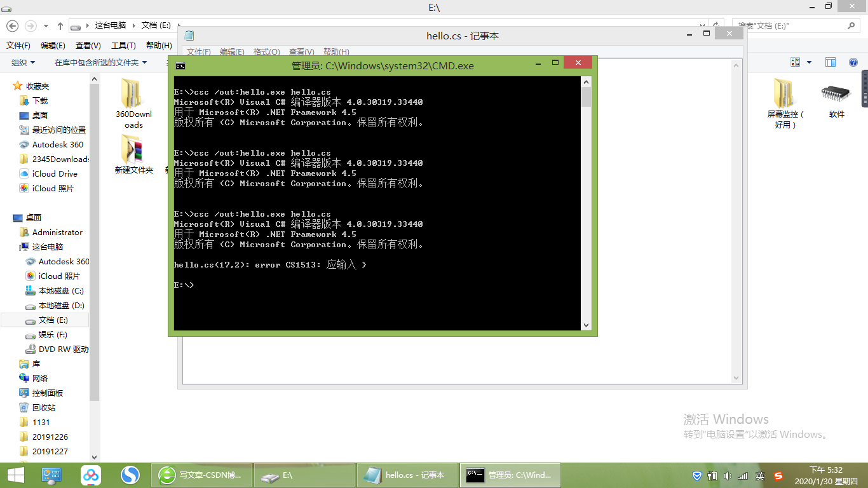
Task: Open the 组织 dropdown in Explorer toolbar
Action: [x=23, y=62]
